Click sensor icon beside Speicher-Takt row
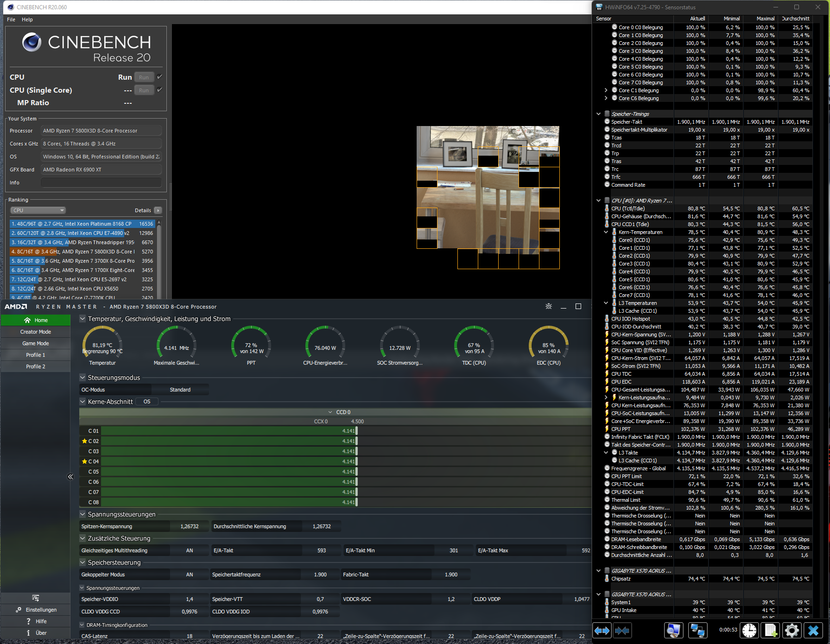 tap(607, 122)
